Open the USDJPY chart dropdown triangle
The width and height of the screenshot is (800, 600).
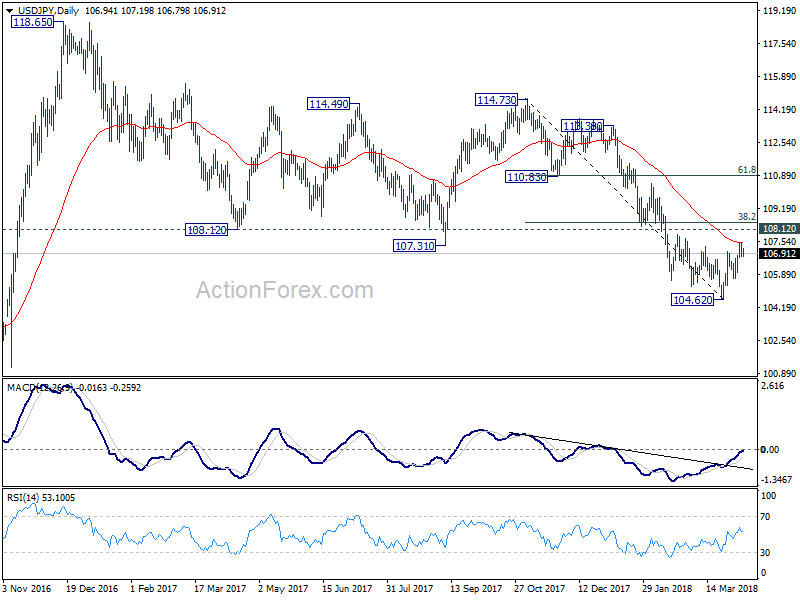point(10,11)
